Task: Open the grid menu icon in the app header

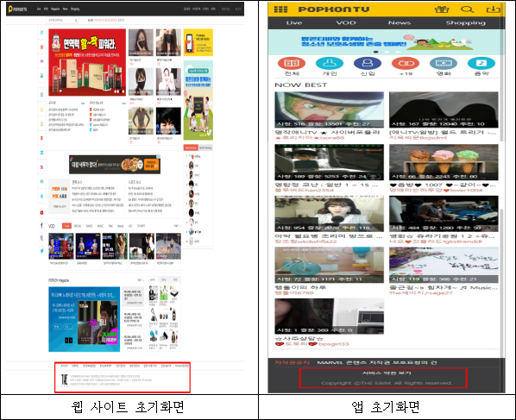Action: (x=280, y=9)
